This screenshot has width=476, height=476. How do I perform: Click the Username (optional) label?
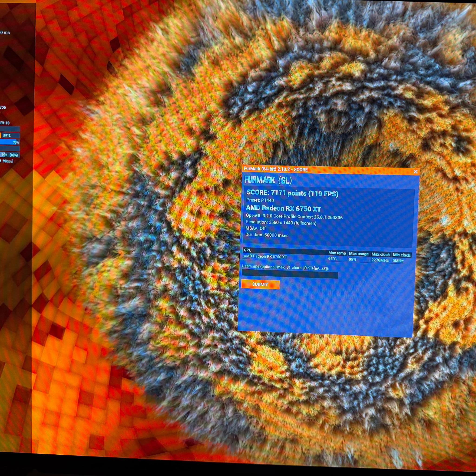285,267
